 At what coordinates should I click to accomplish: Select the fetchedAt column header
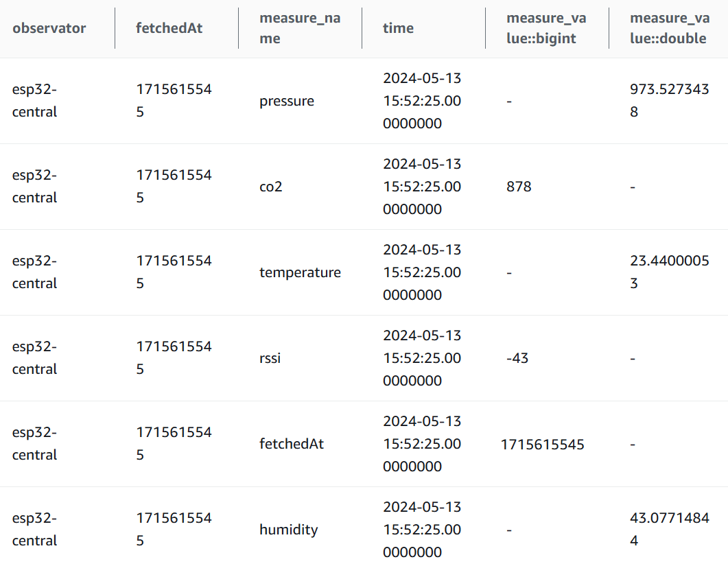click(x=169, y=28)
